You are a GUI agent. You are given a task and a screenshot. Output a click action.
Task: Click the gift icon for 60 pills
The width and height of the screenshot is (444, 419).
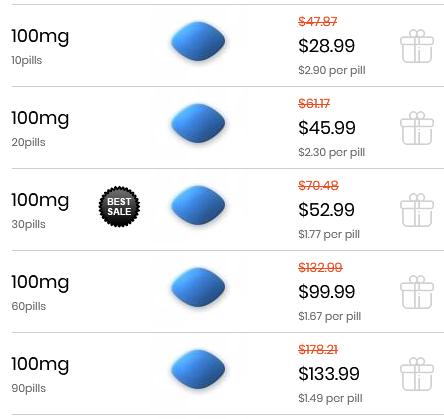point(417,292)
